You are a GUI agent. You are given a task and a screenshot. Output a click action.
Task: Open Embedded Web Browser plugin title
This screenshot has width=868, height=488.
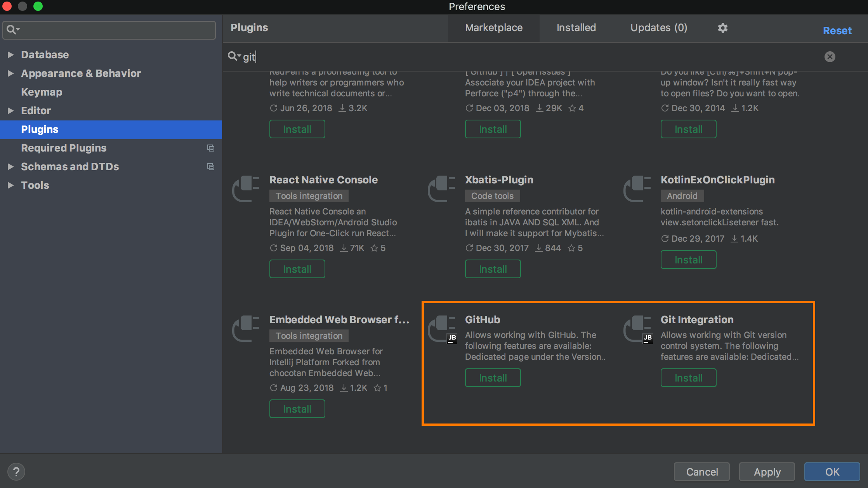pos(340,320)
